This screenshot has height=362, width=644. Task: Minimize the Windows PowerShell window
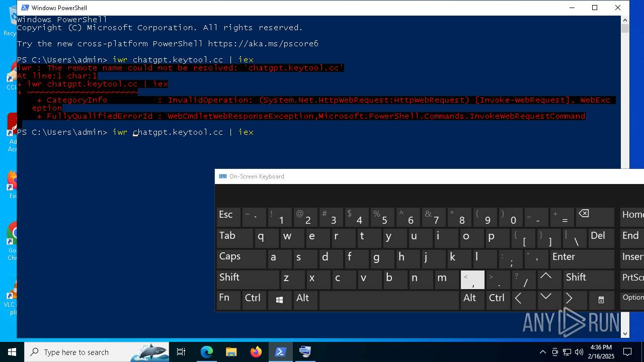tap(572, 8)
